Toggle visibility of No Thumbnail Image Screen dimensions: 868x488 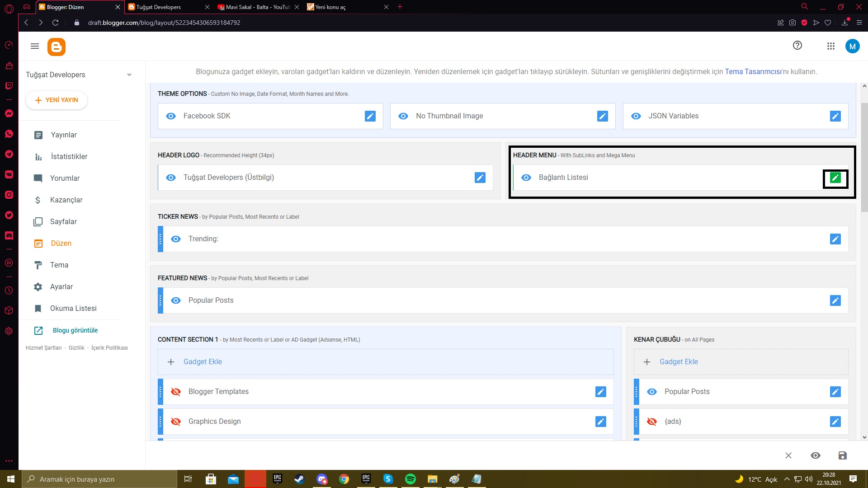(x=403, y=116)
